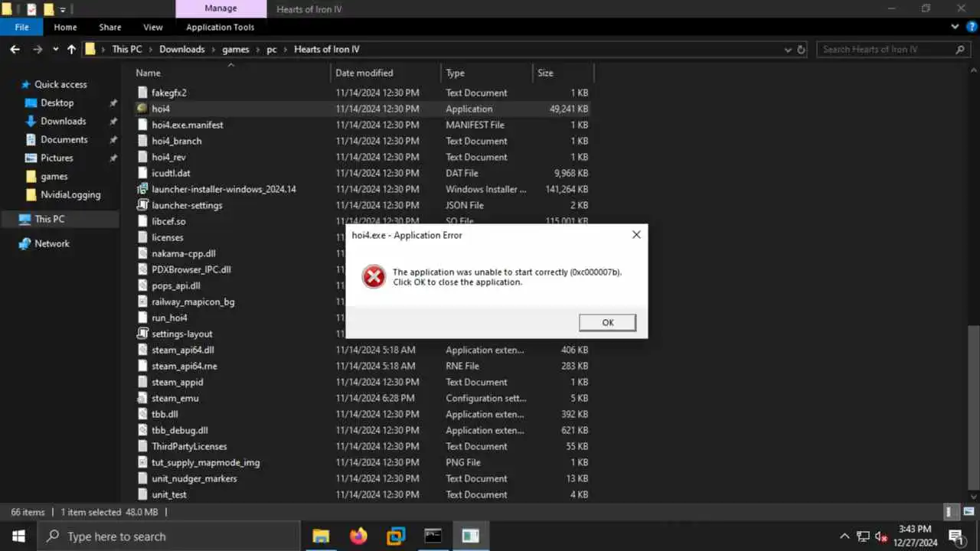The height and width of the screenshot is (551, 980).
Task: Open NvidiaLogging folder in sidebar
Action: point(70,194)
